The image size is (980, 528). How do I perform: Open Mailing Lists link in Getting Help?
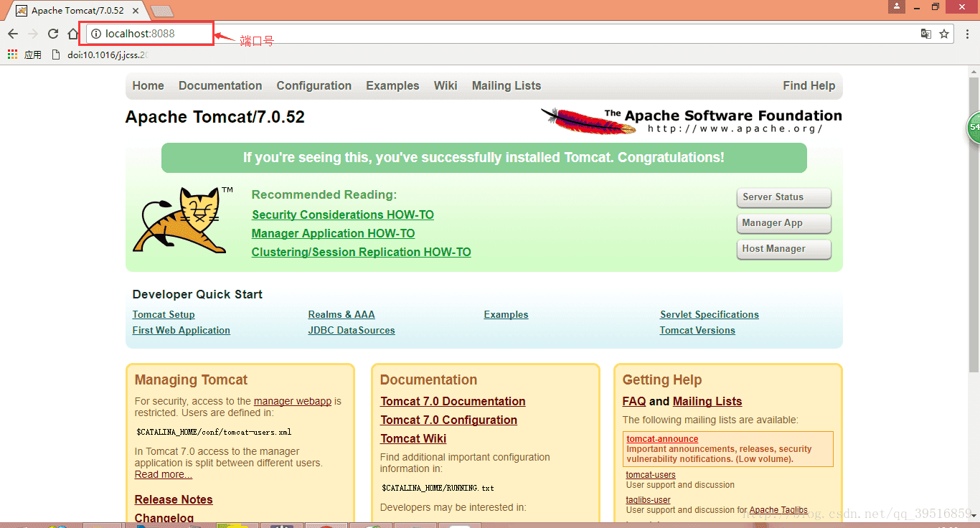point(707,401)
